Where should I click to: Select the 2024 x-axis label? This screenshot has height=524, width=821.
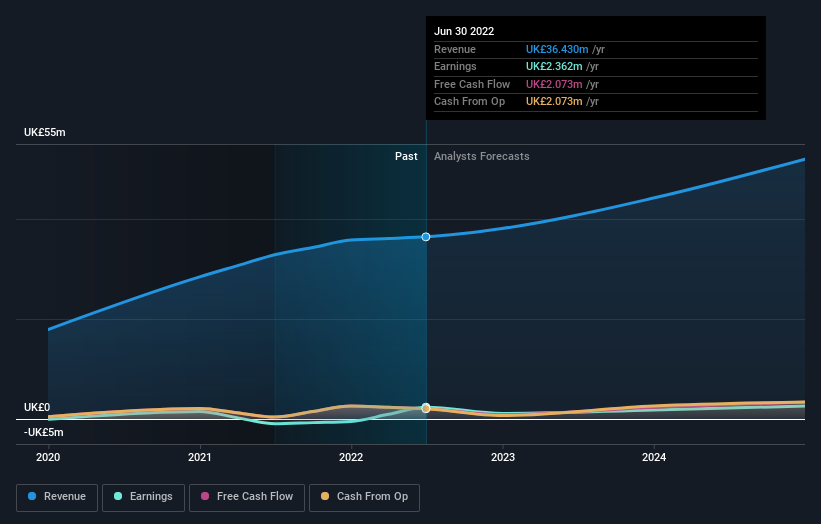(654, 458)
